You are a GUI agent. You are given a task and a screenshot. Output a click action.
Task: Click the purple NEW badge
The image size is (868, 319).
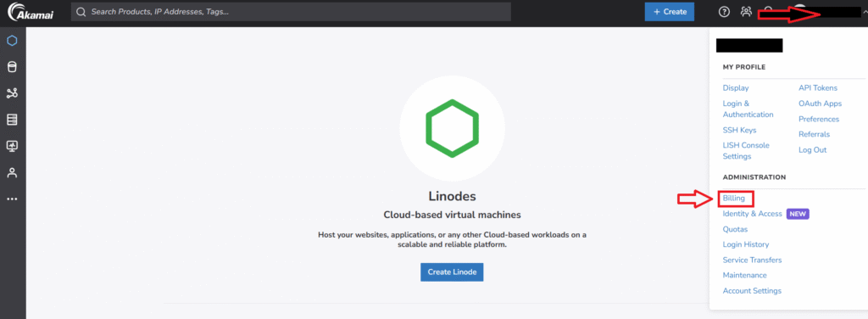pos(798,214)
